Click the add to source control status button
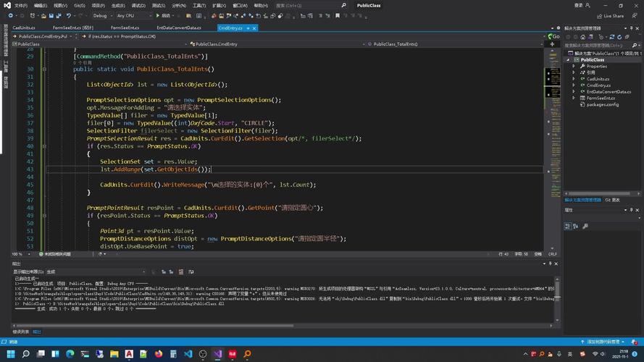Screen dimensions: 644x362 click(603, 342)
